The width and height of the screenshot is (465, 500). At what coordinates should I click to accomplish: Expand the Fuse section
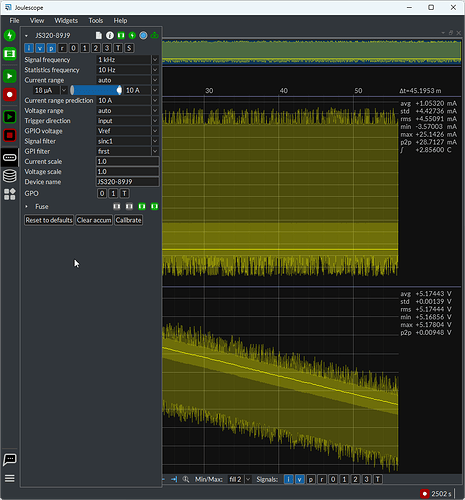26,207
